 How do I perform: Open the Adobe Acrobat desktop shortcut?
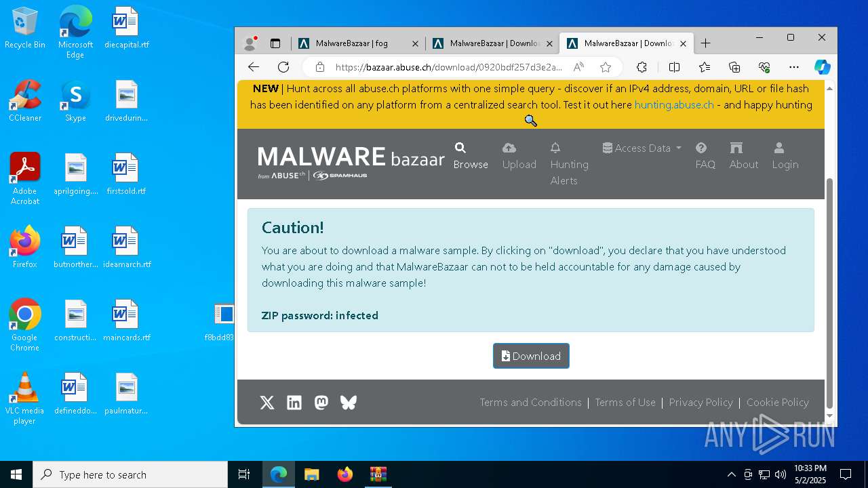coord(24,179)
